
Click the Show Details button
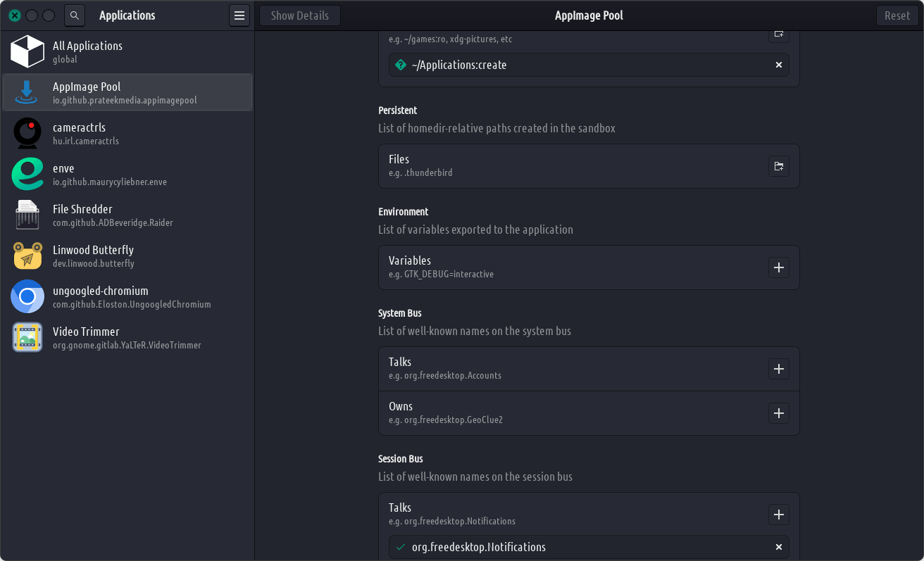coord(299,15)
